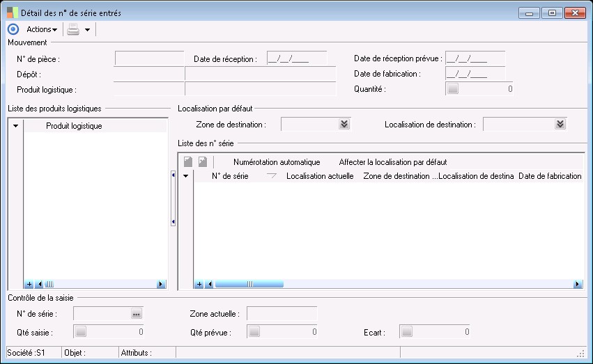The image size is (593, 364).
Task: Click the window resize grip icon
Action: 581,354
